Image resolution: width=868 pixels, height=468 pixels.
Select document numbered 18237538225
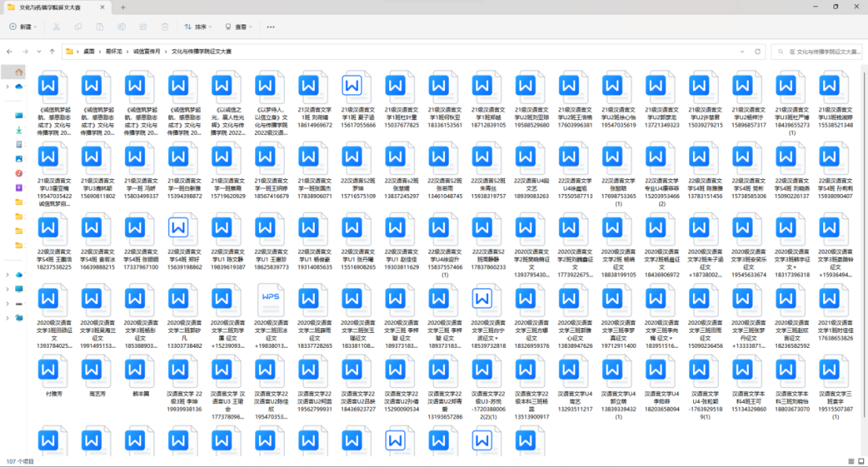[x=53, y=242]
